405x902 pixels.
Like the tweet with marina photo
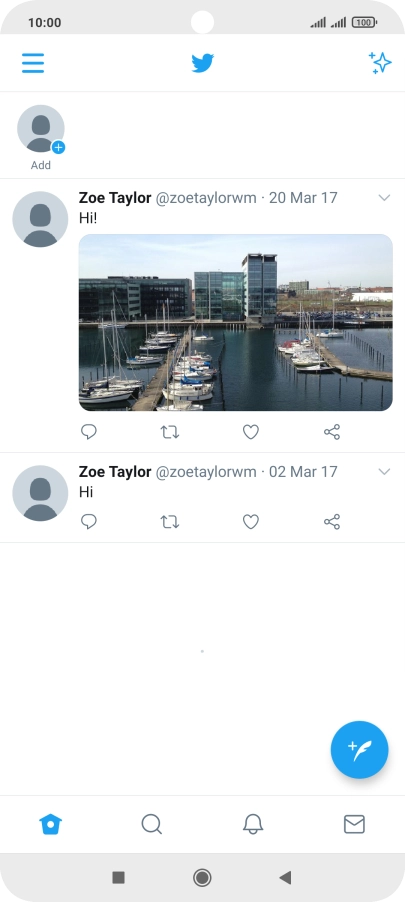pyautogui.click(x=251, y=432)
